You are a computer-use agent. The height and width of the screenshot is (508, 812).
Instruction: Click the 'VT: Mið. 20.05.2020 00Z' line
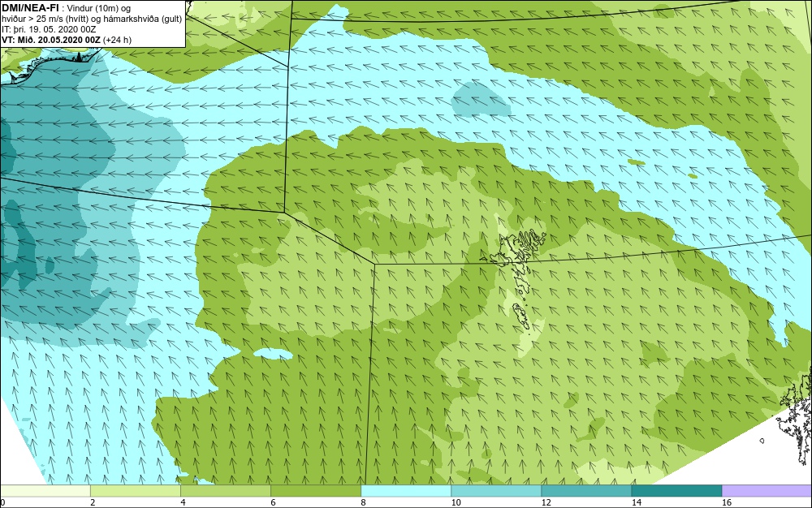coord(67,40)
